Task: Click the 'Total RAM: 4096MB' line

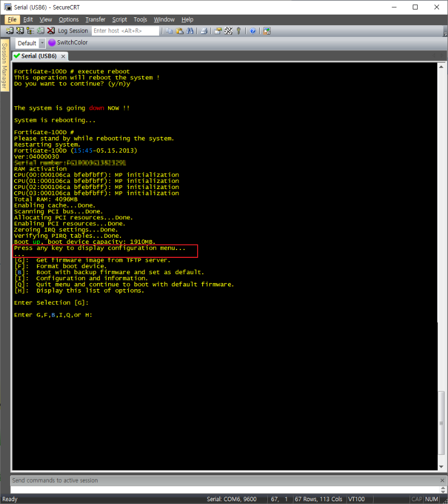Action: 46,199
